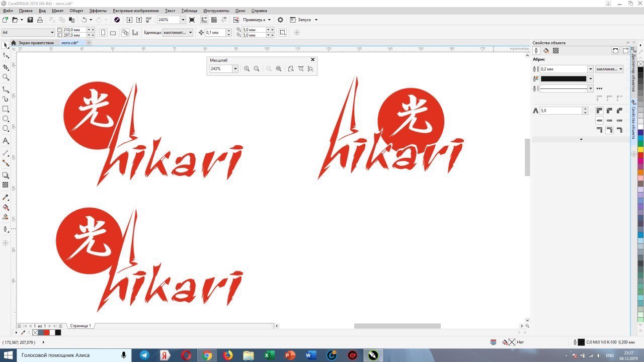Choose the mitered corners outline option
The width and height of the screenshot is (644, 362).
[x=599, y=111]
